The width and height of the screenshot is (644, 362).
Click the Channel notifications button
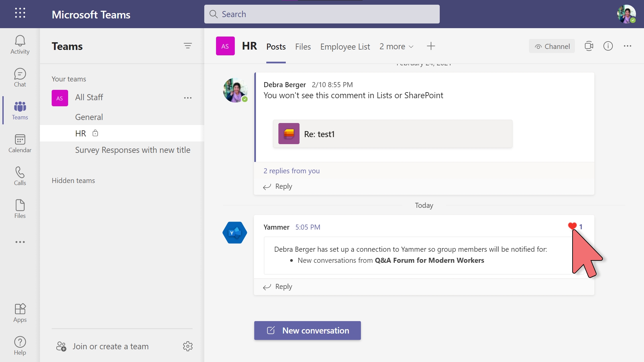pyautogui.click(x=552, y=46)
